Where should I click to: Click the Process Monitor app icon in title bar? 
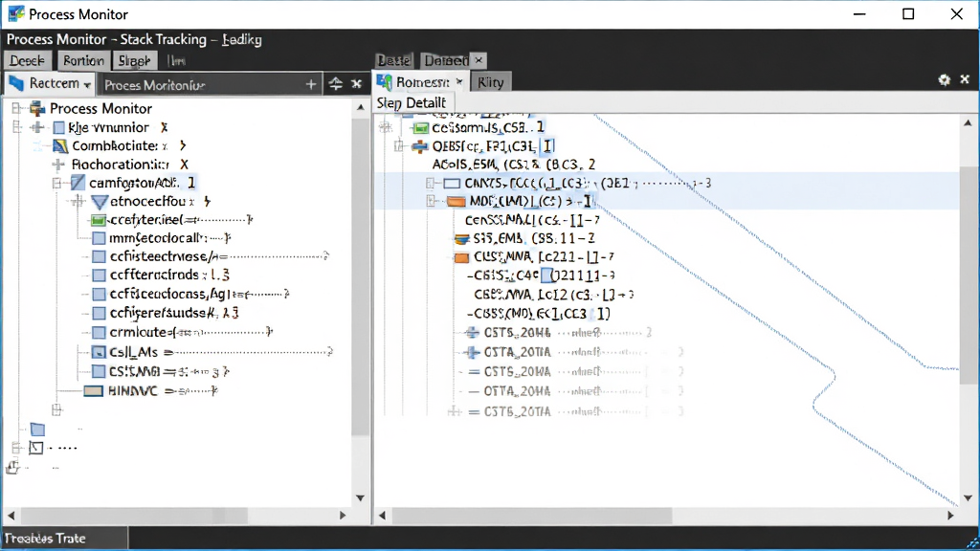coord(16,13)
